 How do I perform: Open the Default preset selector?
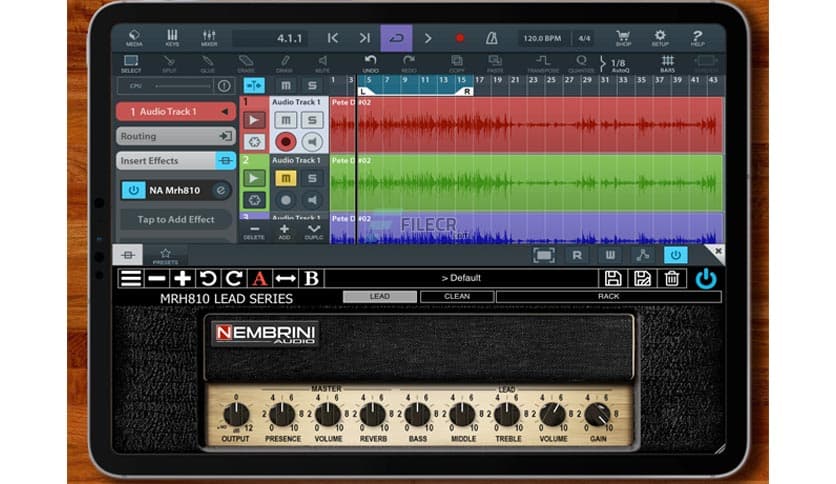point(461,278)
